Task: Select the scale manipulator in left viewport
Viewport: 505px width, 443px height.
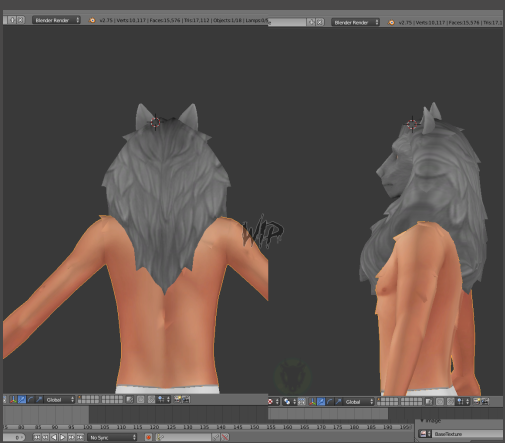Action: (x=39, y=400)
